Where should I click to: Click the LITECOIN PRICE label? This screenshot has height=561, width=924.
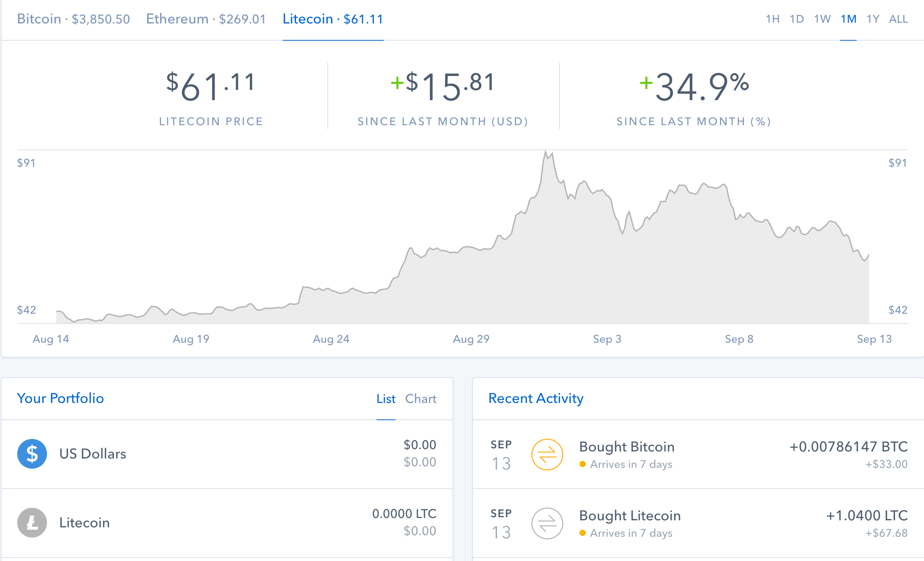click(211, 121)
